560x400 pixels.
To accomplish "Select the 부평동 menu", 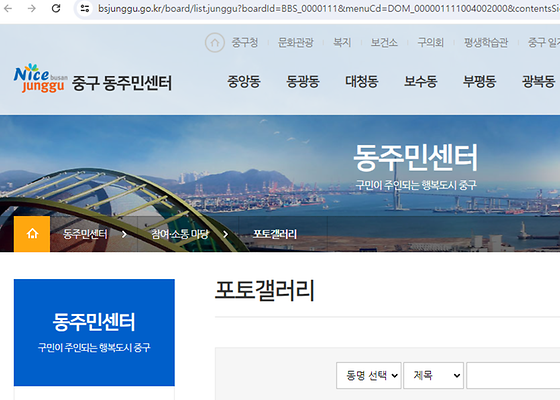I will point(480,81).
